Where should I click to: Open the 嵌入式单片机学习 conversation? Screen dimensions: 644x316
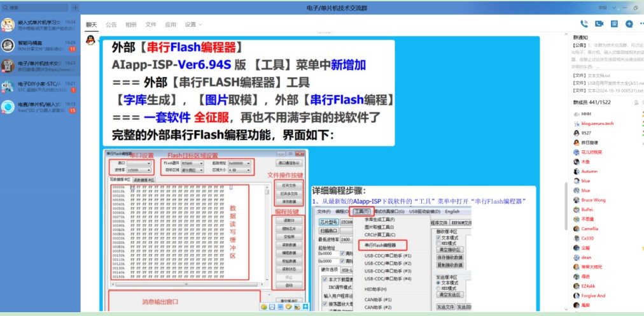[40, 25]
